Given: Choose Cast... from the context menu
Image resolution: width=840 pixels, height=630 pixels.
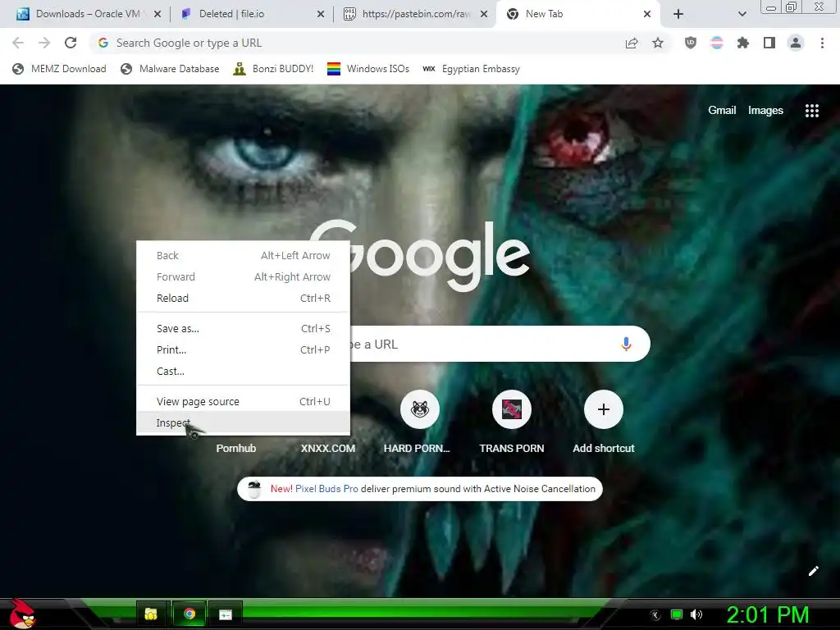Looking at the screenshot, I should click(x=243, y=371).
